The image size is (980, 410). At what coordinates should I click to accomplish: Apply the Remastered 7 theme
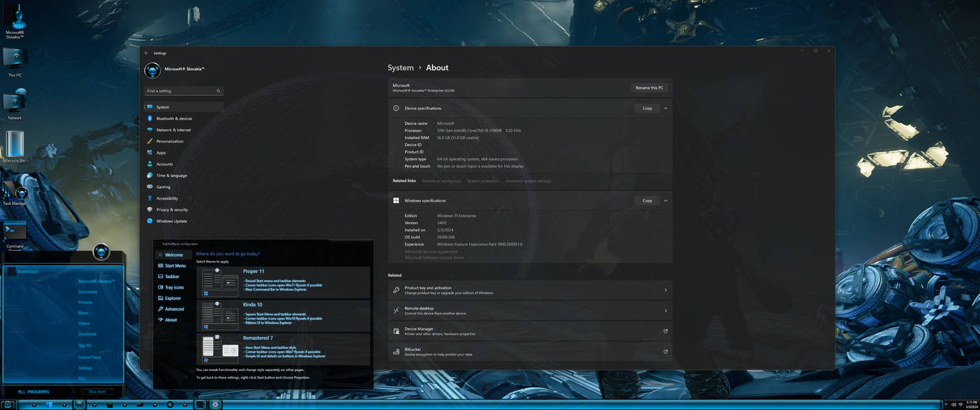click(x=283, y=349)
